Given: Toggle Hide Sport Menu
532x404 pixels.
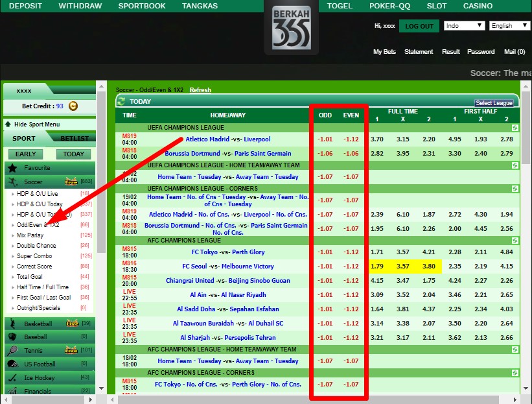Looking at the screenshot, I should click(32, 125).
